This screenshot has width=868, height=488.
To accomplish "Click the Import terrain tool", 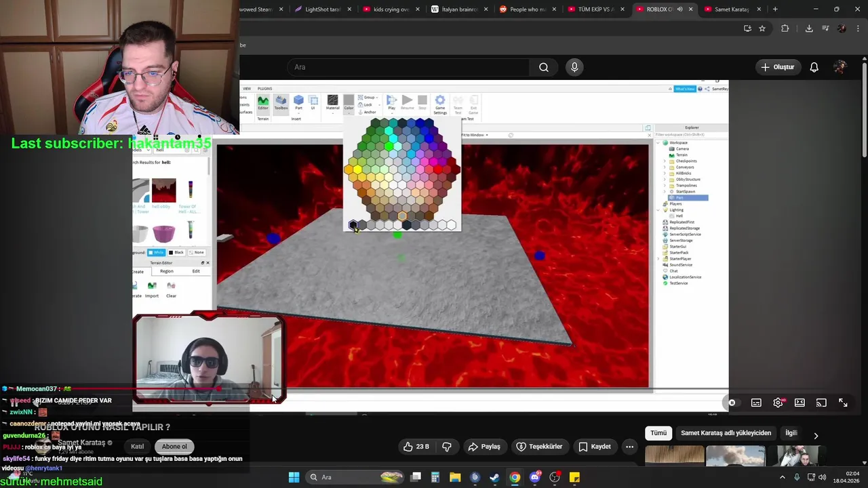I will tap(152, 289).
